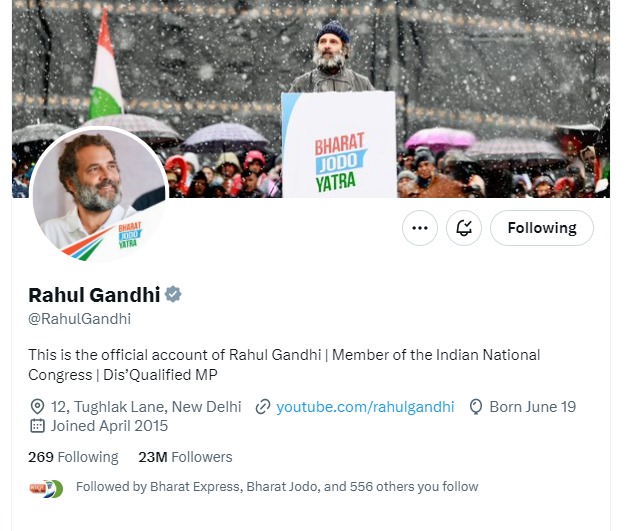Screen dimensions: 638x531
Task: Click the mutual follower avatars icon
Action: 46,488
